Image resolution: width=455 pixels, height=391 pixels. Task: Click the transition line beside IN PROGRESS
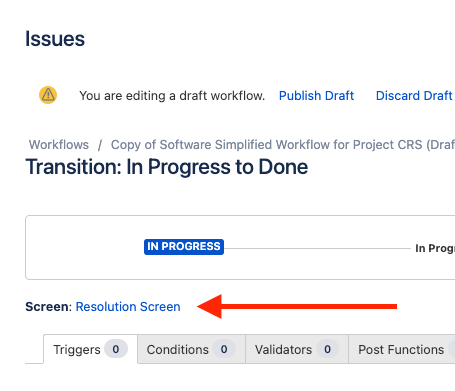[x=317, y=248]
